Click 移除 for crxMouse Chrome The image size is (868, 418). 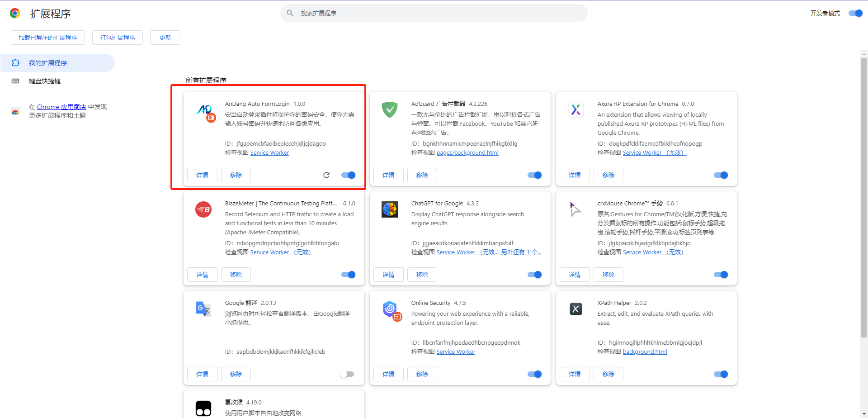[x=609, y=275]
